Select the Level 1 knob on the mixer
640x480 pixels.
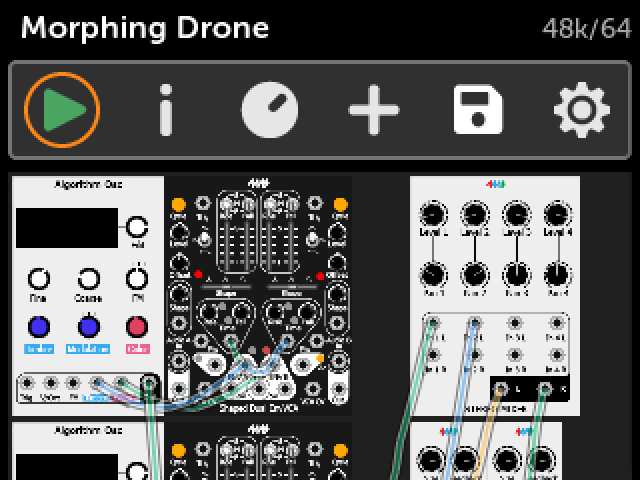[x=433, y=214]
